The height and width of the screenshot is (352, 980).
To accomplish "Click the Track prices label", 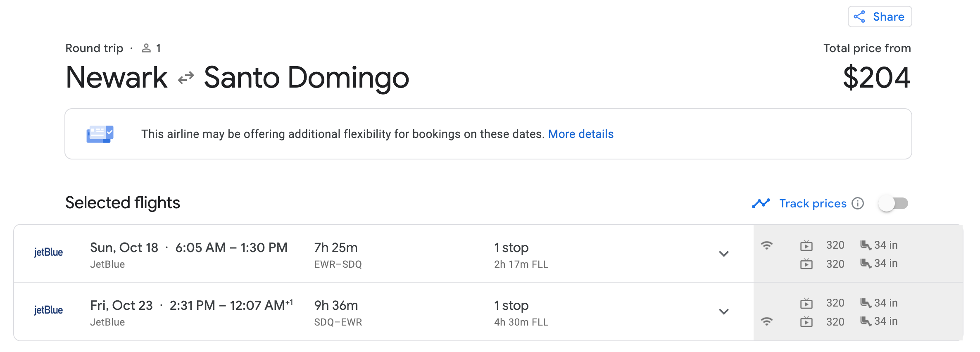I will point(813,203).
